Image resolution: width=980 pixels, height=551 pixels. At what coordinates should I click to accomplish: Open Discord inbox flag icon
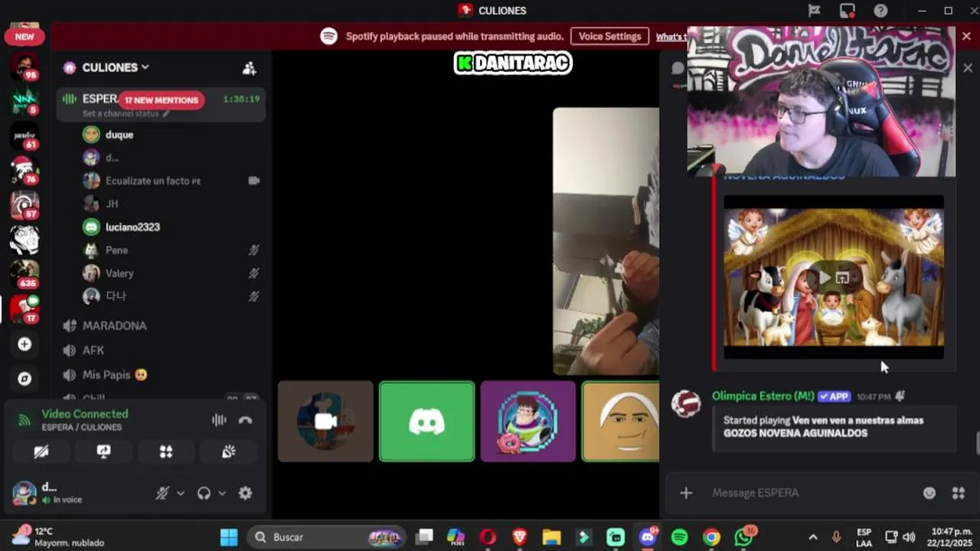click(815, 11)
